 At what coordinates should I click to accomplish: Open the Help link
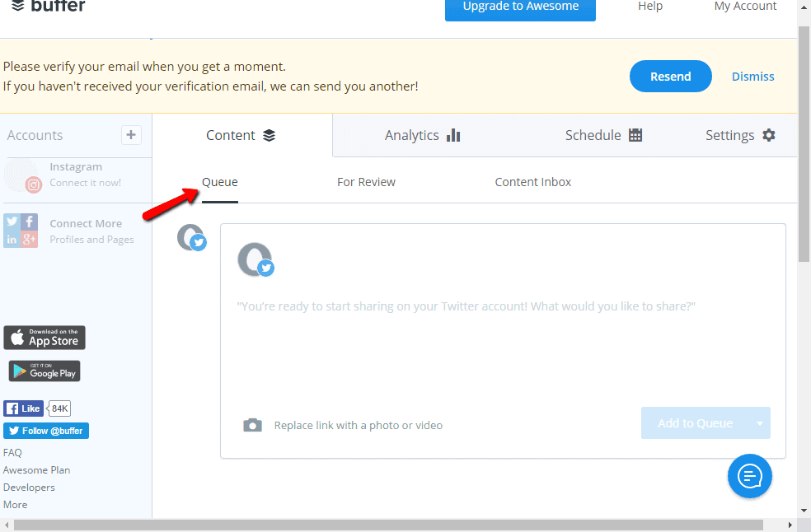pos(650,7)
